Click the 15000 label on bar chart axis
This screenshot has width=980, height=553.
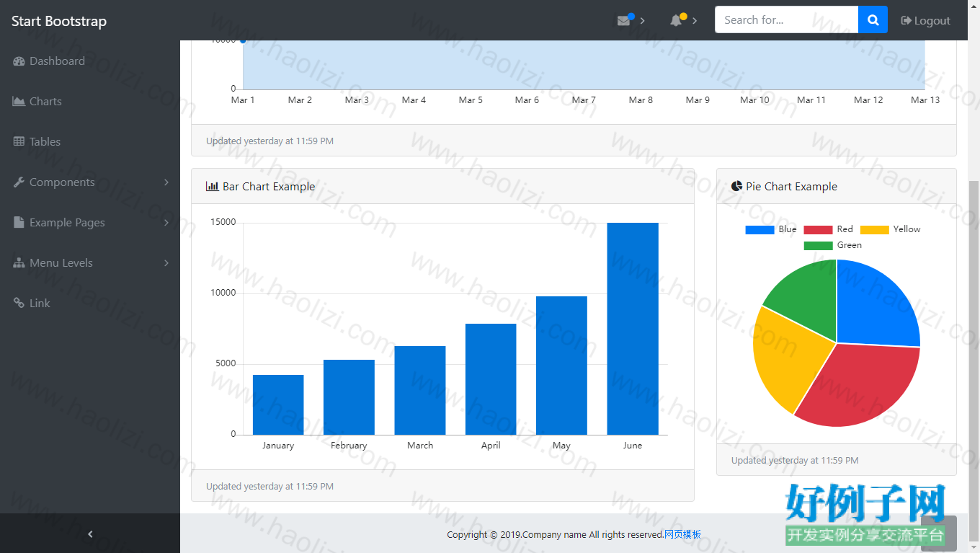point(223,222)
